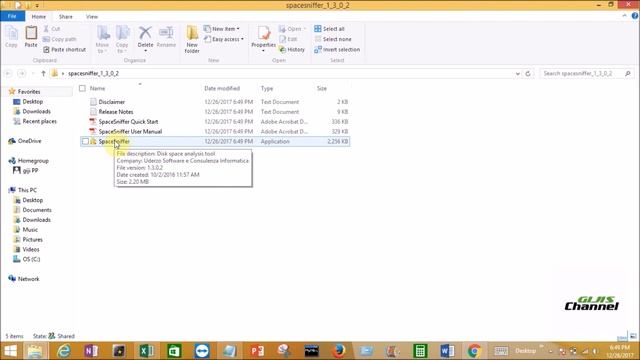
Task: Click the Windows Start button
Action: click(x=10, y=351)
